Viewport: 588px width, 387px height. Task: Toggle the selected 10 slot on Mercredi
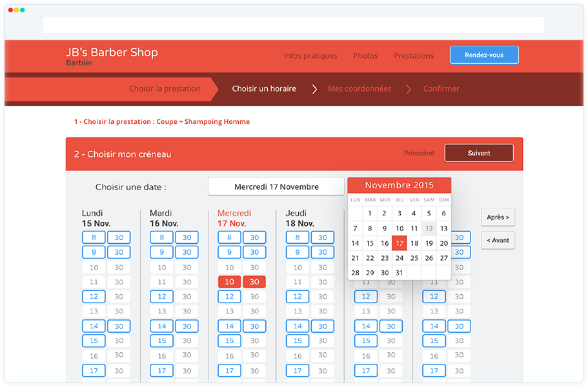pos(229,282)
